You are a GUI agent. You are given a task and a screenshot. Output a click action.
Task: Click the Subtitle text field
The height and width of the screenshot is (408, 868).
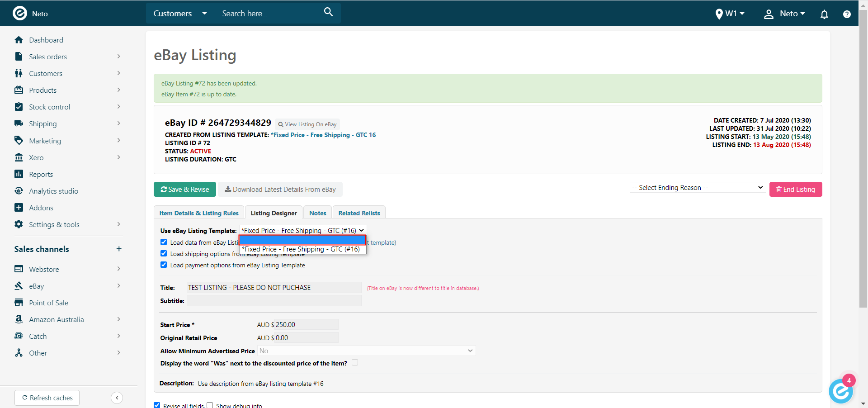(274, 301)
